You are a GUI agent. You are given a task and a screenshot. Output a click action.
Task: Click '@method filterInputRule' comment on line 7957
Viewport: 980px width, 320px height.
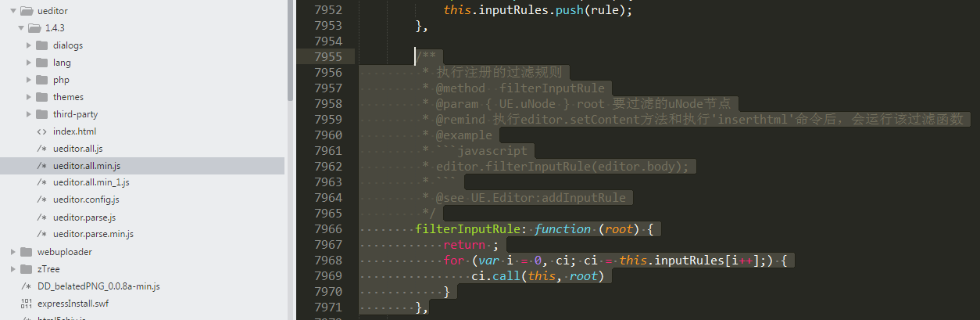click(520, 88)
